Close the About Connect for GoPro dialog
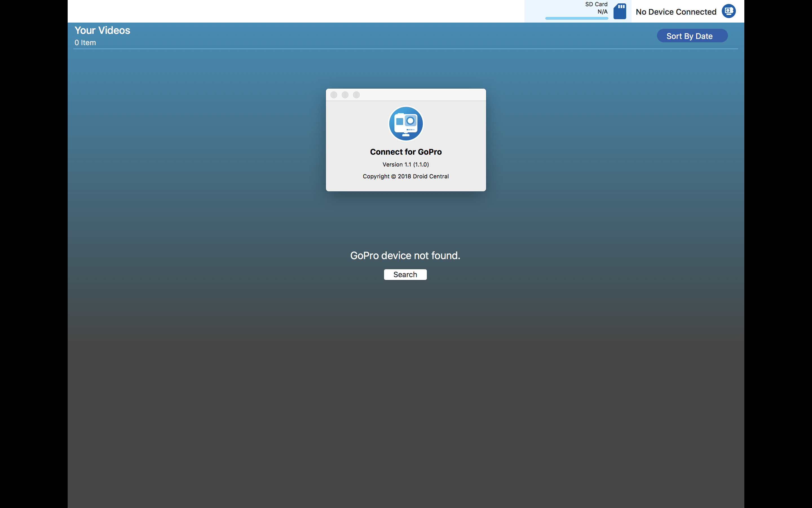 (x=334, y=95)
